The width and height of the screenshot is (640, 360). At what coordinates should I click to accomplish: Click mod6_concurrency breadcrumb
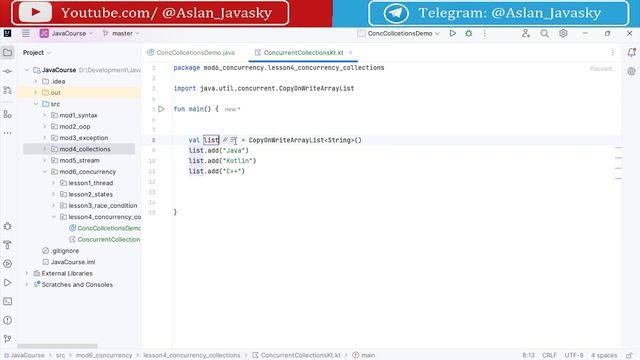pos(104,355)
